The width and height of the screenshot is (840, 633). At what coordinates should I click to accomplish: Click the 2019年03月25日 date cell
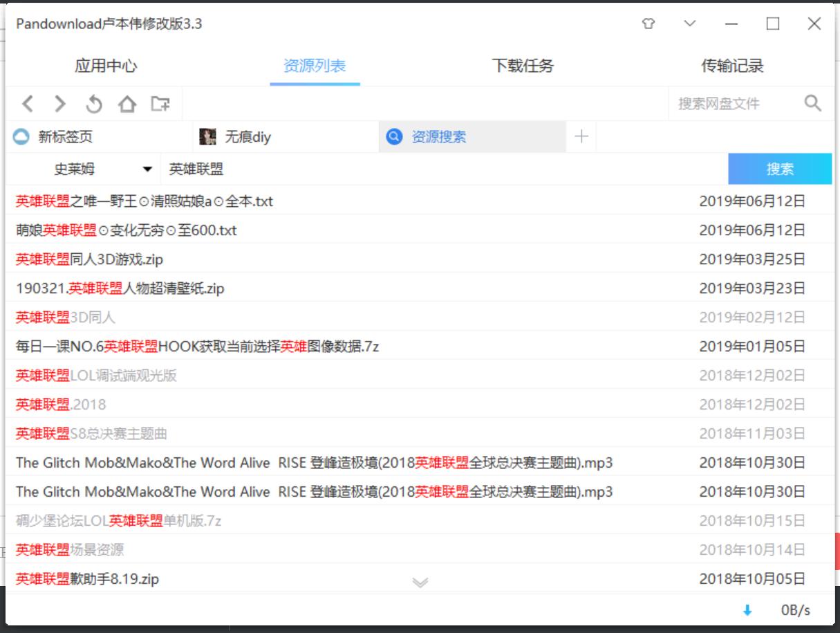tap(752, 259)
